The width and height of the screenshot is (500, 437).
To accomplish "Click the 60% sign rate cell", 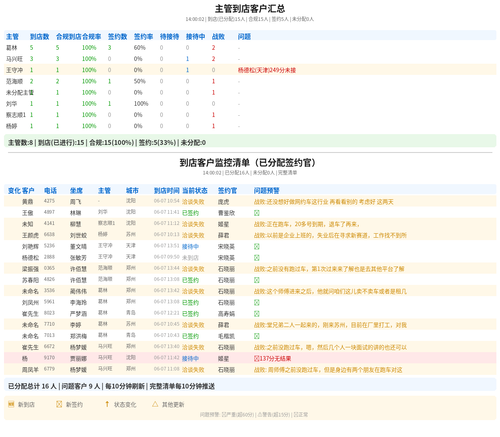I will [140, 48].
